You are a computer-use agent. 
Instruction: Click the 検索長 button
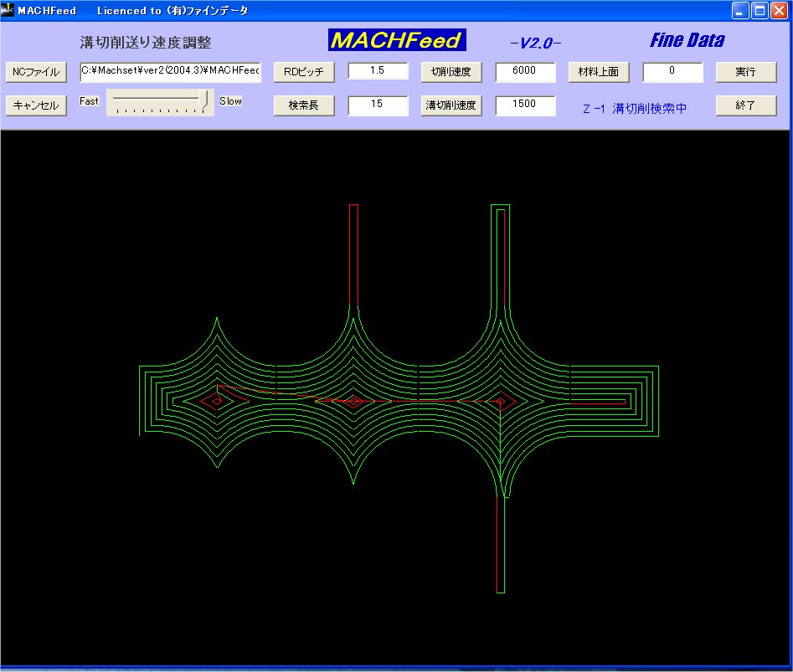point(304,105)
